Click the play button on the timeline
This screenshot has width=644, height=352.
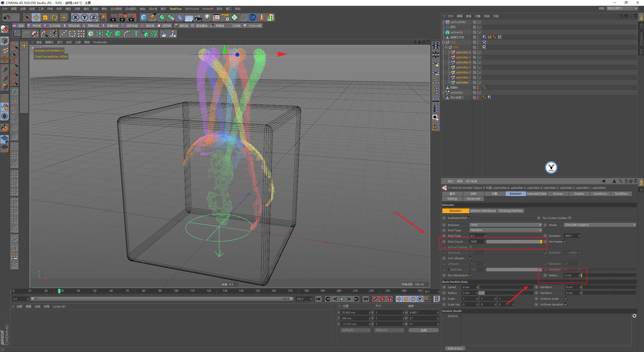342,299
